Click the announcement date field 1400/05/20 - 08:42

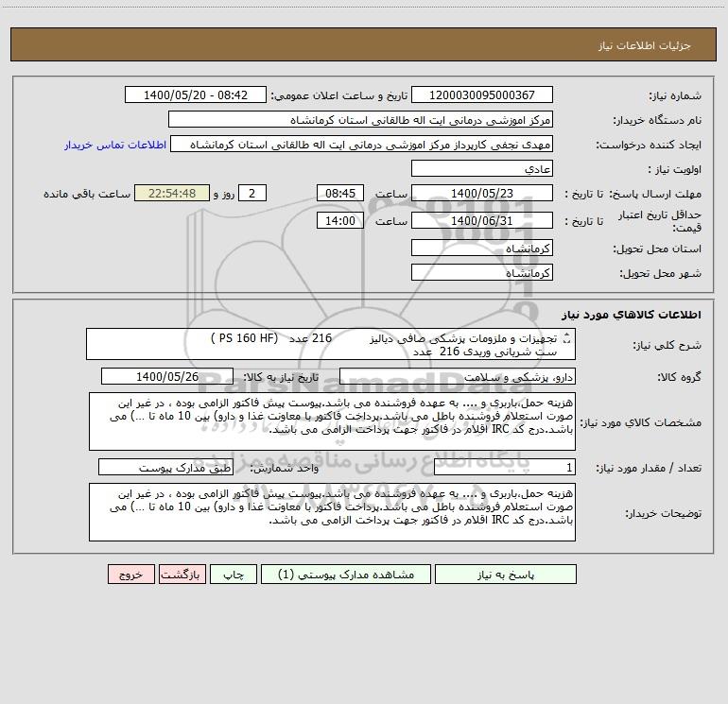click(196, 94)
